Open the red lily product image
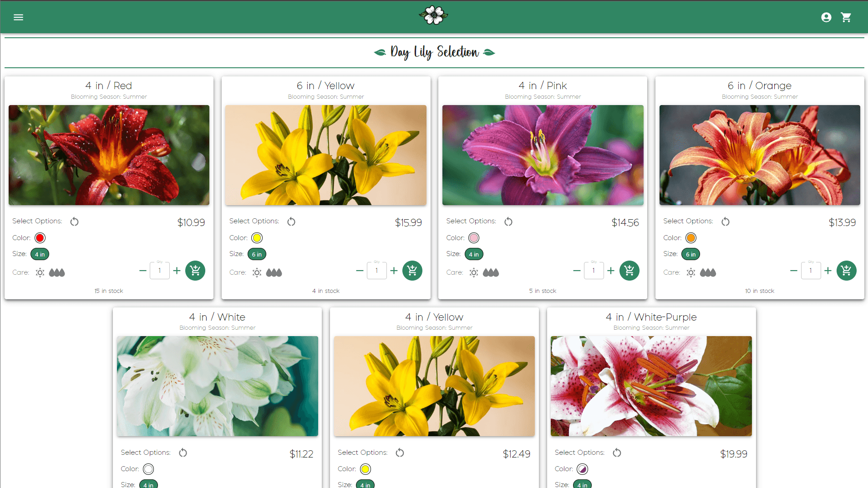868x488 pixels. 109,155
